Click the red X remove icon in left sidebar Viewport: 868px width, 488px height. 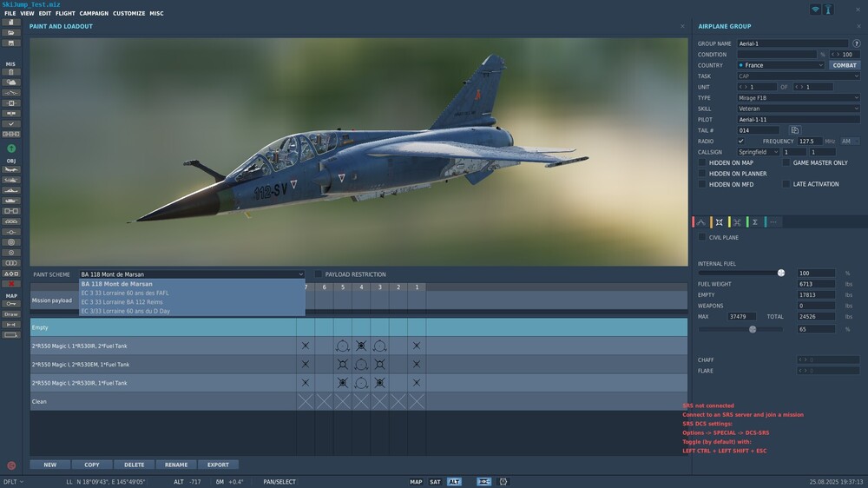pyautogui.click(x=11, y=284)
